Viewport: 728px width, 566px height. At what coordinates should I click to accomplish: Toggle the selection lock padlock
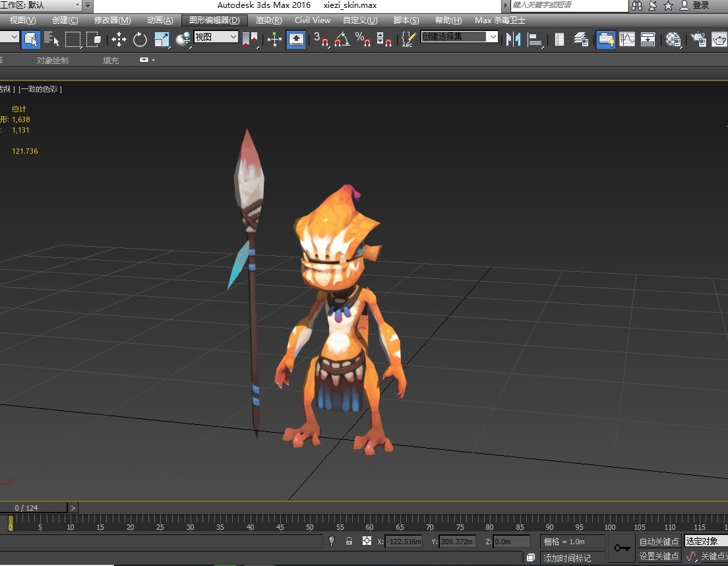pos(349,541)
